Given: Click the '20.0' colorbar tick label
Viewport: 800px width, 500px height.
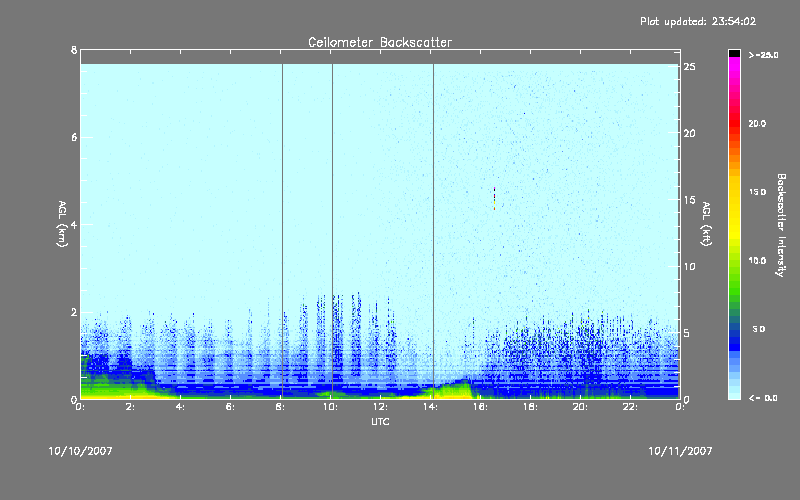Looking at the screenshot, I should [x=757, y=123].
